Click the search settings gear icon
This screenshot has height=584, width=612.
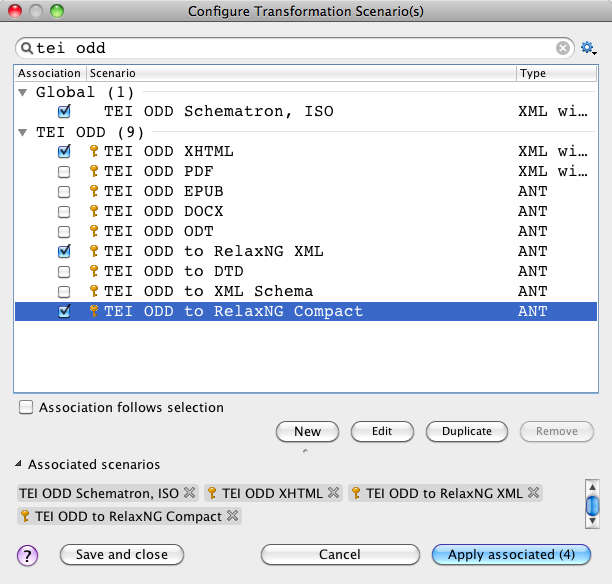[x=587, y=48]
